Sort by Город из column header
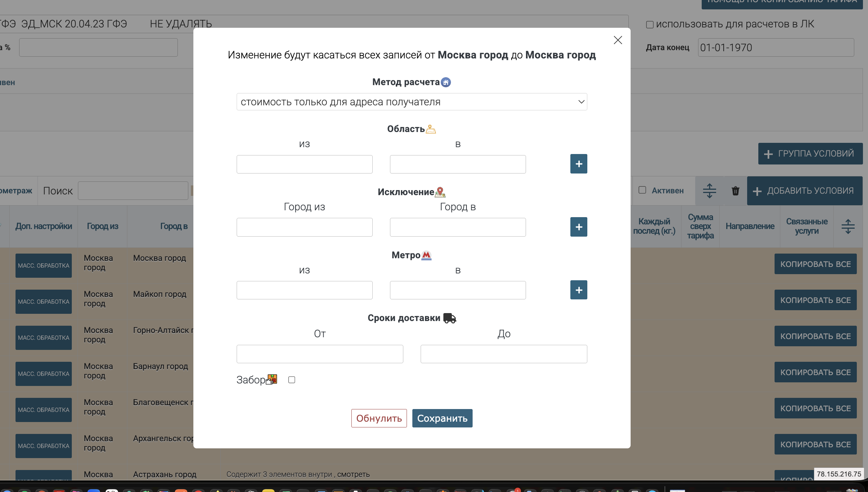Viewport: 868px width, 492px height. pos(102,226)
